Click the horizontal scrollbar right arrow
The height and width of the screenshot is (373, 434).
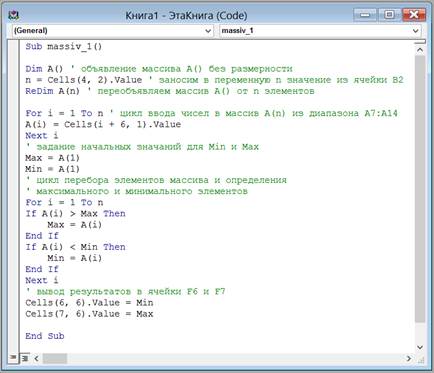pyautogui.click(x=409, y=359)
